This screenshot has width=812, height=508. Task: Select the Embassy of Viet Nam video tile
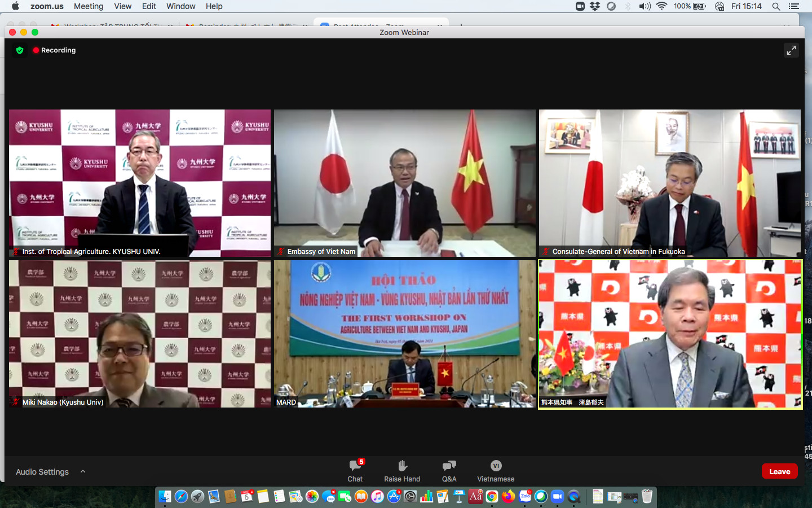(404, 183)
